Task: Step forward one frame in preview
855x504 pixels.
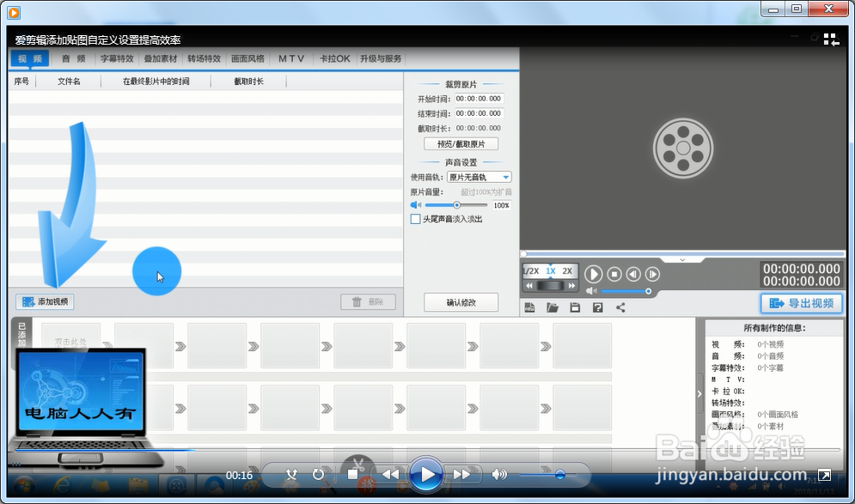Action: point(652,274)
